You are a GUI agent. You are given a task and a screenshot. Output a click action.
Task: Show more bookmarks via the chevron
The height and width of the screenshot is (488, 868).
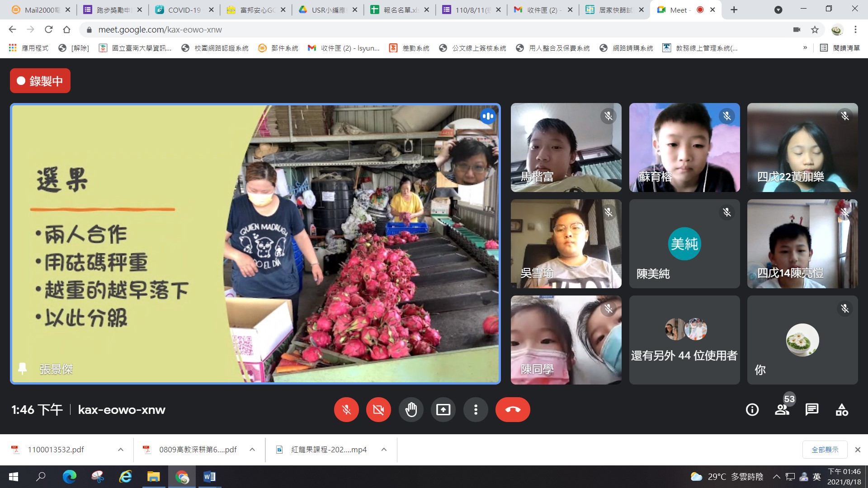coord(805,48)
